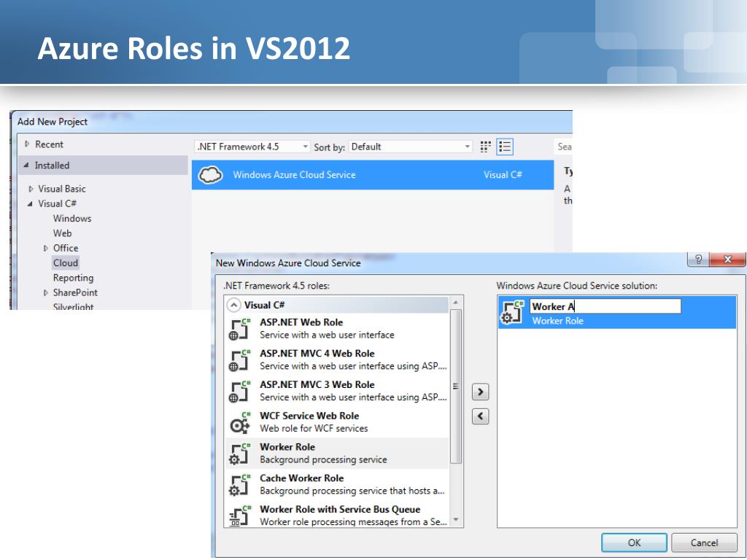Click the Cache Worker Role icon
This screenshot has height=560, width=747.
click(239, 485)
